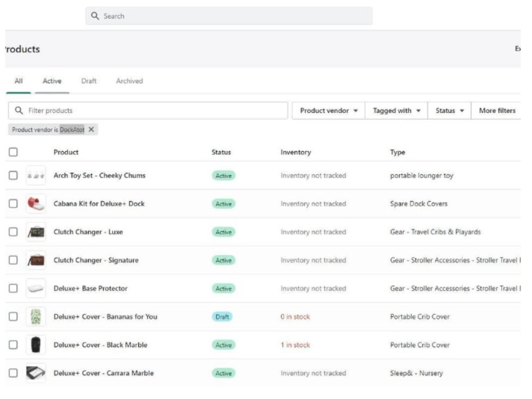Switch to the Draft products tab
Image resolution: width=532 pixels, height=399 pixels.
[x=89, y=81]
